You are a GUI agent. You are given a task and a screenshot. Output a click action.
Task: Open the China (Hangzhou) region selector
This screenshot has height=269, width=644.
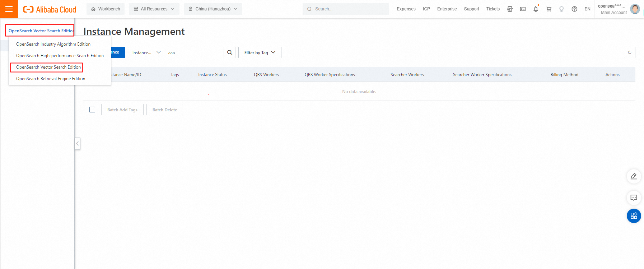pos(213,9)
